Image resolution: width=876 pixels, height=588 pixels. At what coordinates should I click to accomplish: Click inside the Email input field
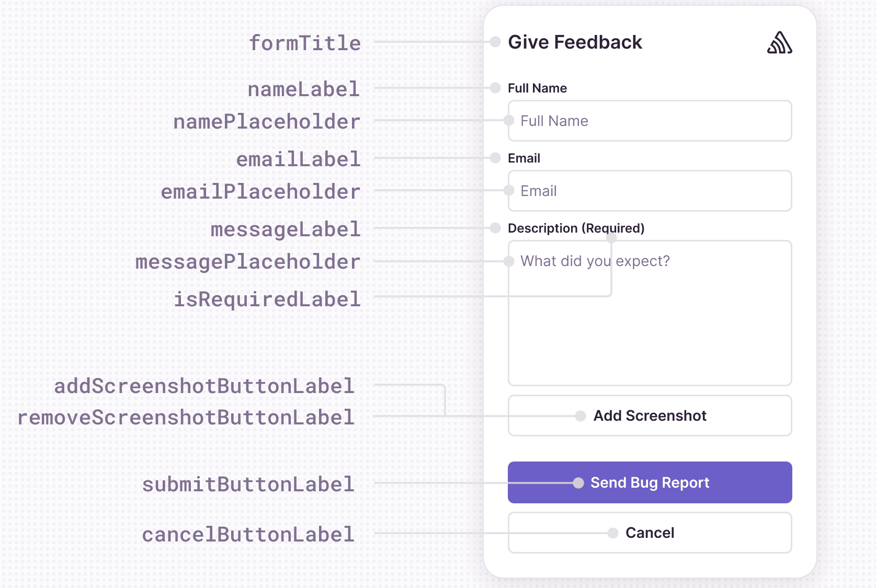point(650,191)
